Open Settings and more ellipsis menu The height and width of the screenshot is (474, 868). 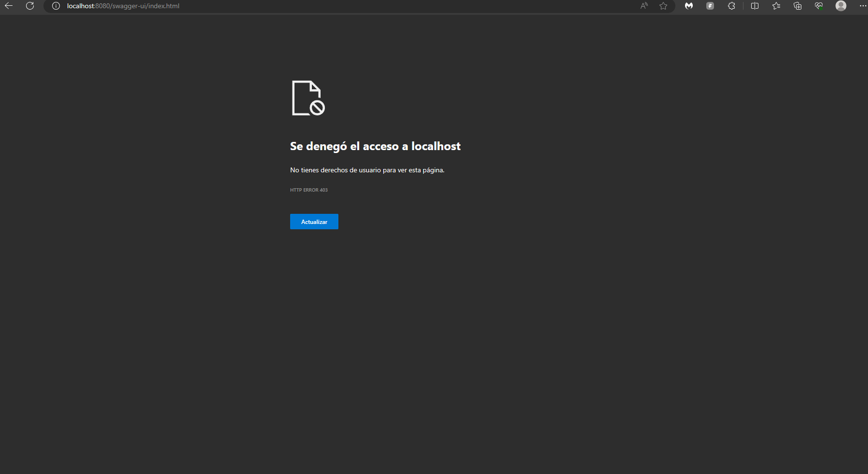[x=863, y=6]
